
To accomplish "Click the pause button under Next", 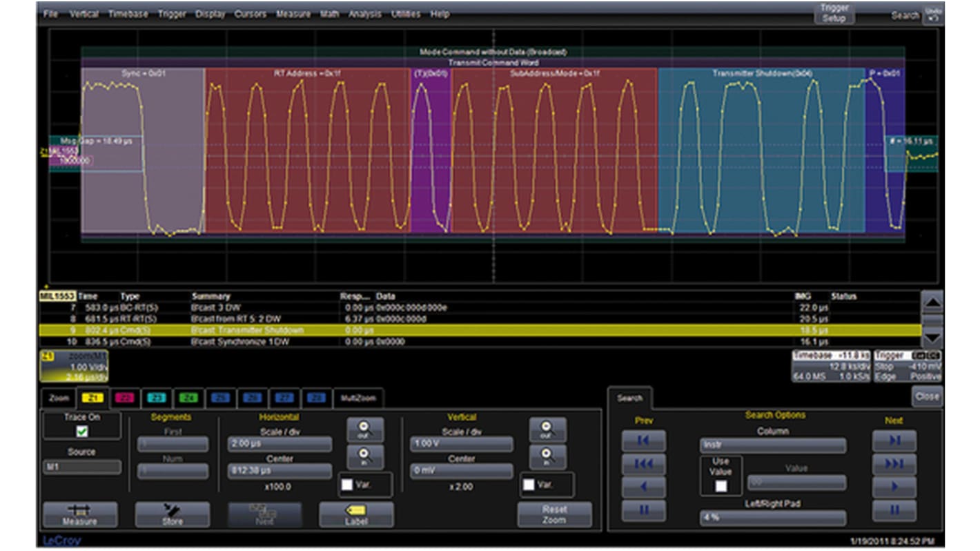I will tap(894, 511).
